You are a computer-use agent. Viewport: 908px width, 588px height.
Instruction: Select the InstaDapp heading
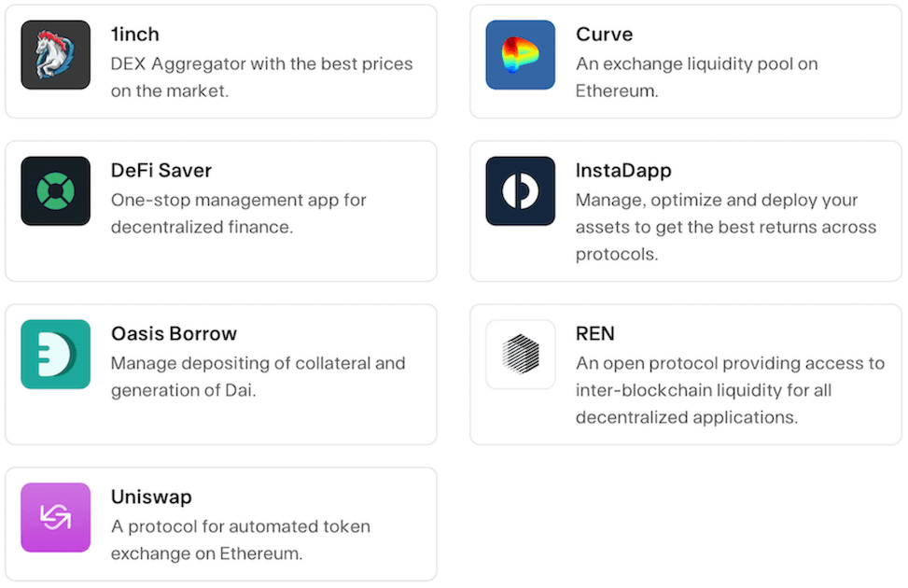point(623,171)
